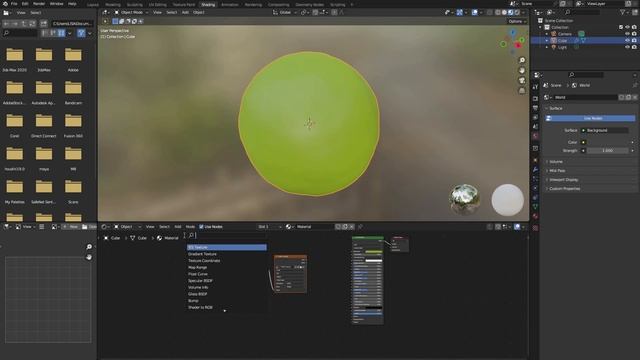This screenshot has width=640, height=360.
Task: Click the HDRI preview sphere in viewport
Action: point(464,199)
